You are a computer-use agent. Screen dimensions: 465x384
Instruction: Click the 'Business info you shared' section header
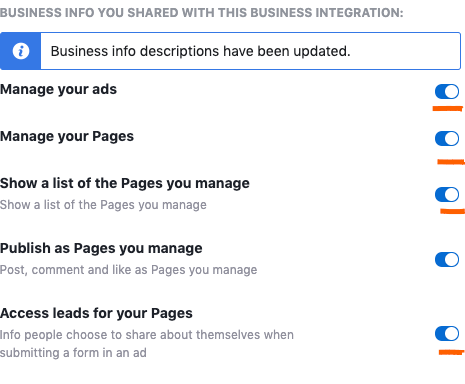[x=202, y=13]
